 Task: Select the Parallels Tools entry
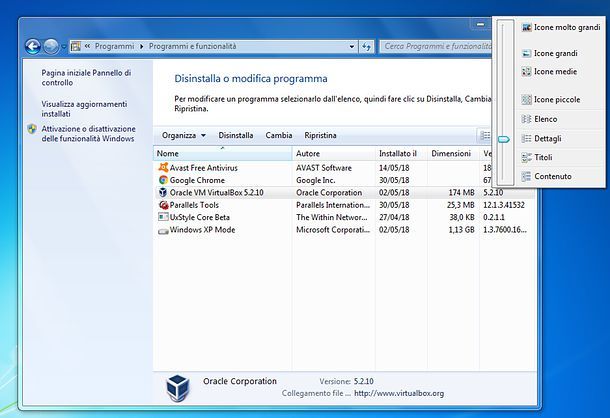tap(194, 205)
